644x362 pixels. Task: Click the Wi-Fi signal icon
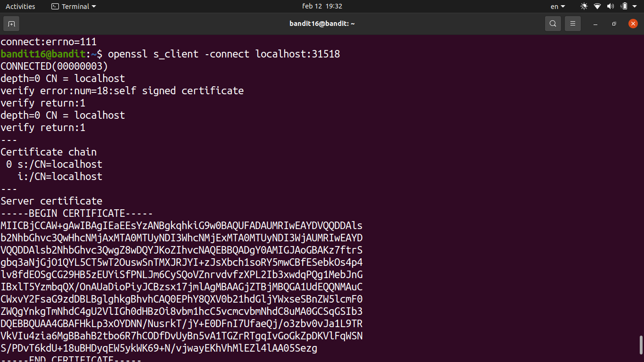597,7
